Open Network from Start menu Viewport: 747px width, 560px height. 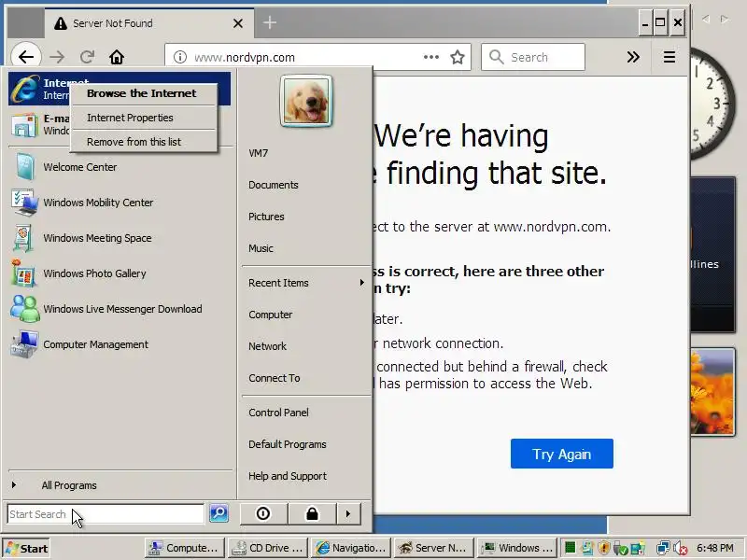[268, 346]
